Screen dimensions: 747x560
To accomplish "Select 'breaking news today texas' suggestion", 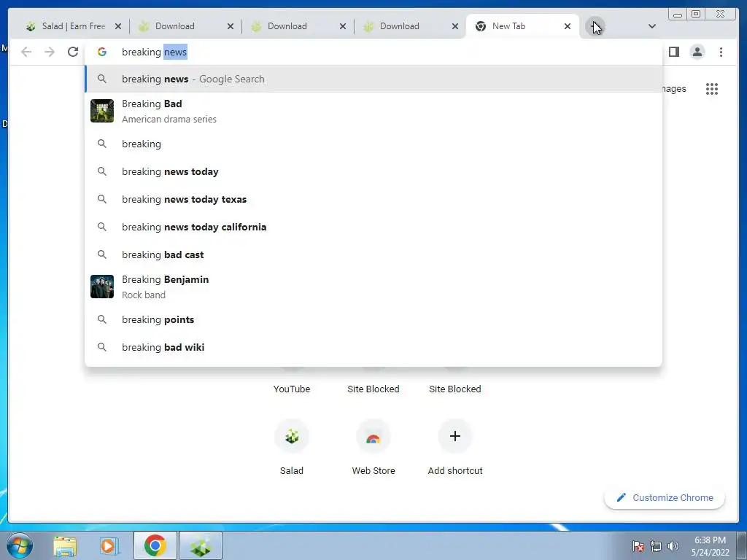I will click(373, 199).
